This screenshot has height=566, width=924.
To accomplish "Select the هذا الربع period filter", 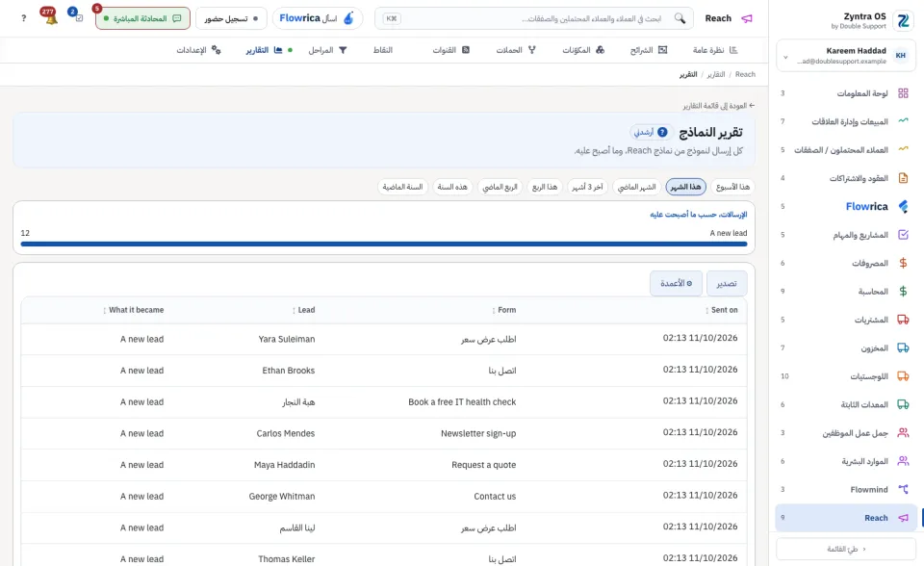I will tap(545, 187).
